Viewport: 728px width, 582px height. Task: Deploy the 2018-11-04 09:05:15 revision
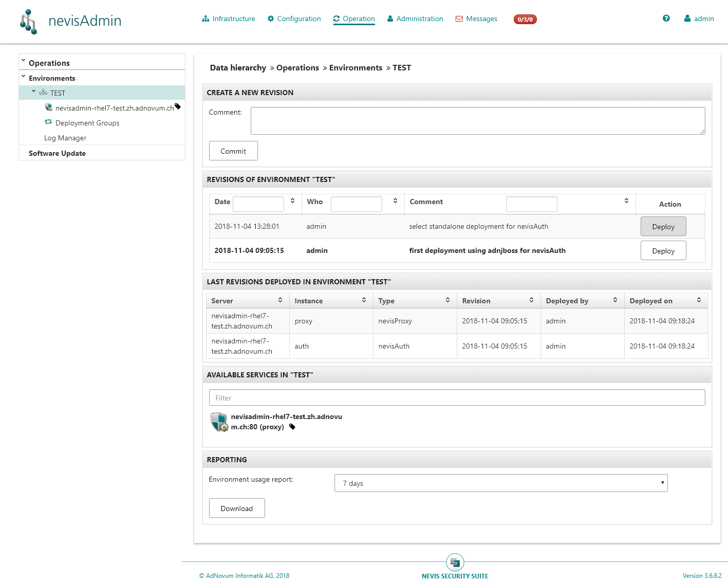click(x=663, y=250)
